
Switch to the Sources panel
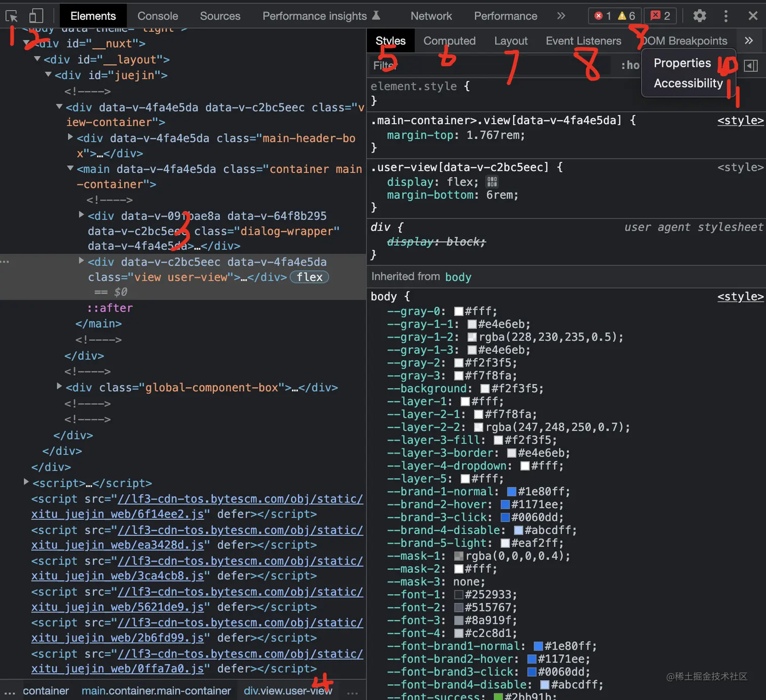tap(220, 16)
